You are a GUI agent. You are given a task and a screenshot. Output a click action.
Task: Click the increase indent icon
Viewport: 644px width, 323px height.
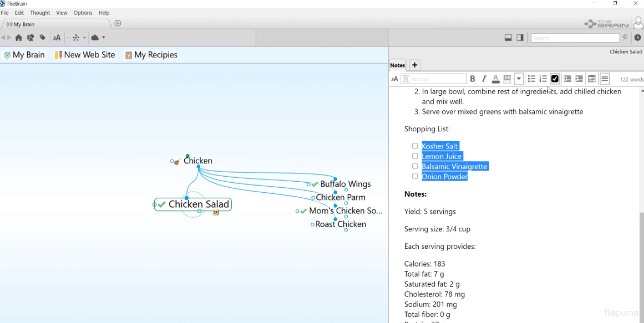[579, 79]
